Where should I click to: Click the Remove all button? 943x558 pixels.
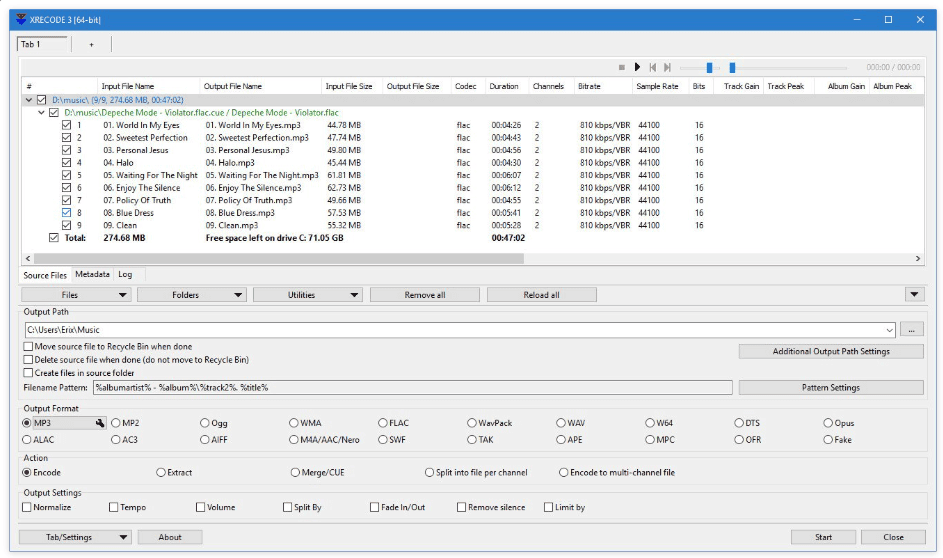click(425, 295)
